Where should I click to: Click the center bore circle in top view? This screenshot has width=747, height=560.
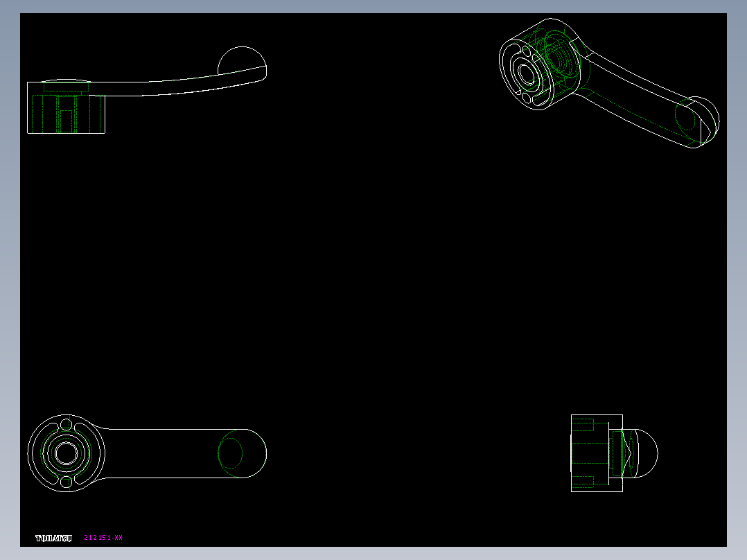click(67, 453)
